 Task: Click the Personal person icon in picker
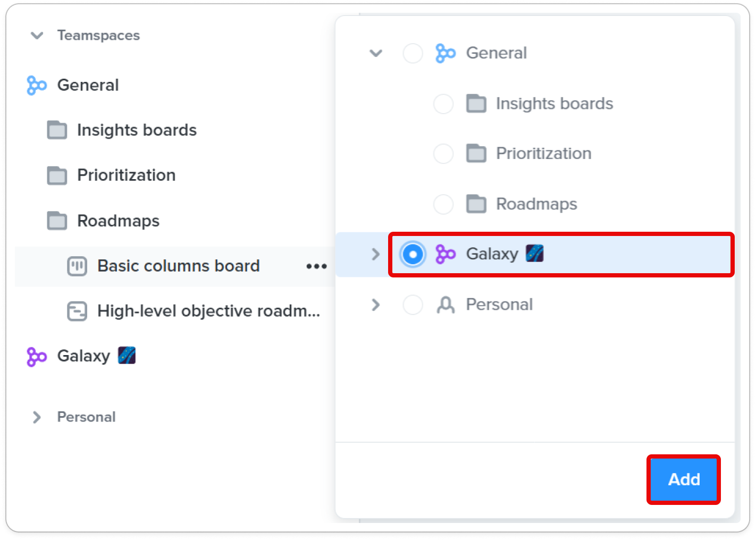[x=446, y=305]
